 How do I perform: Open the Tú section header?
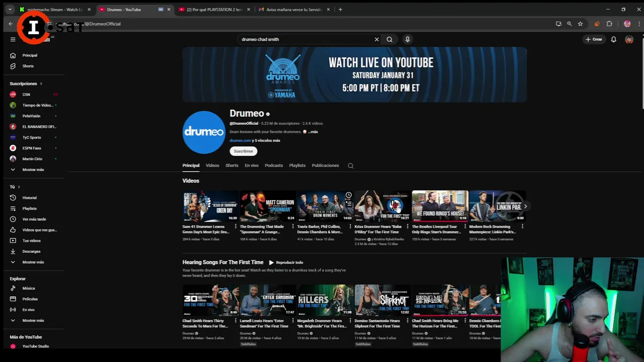[x=15, y=187]
